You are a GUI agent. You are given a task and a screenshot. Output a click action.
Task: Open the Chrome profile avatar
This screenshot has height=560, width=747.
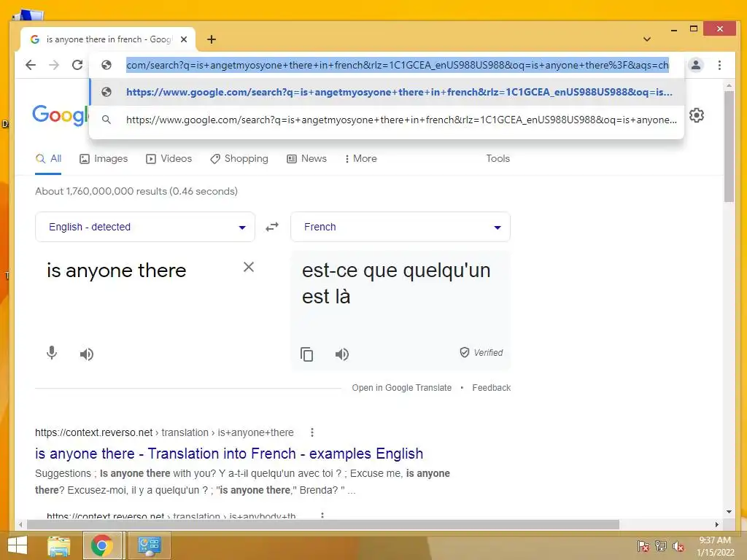695,65
